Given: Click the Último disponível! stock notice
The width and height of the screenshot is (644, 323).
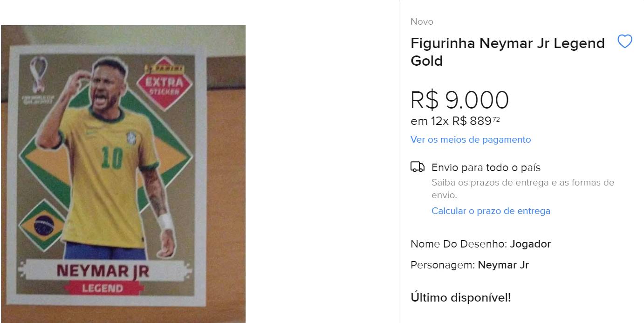Looking at the screenshot, I should pyautogui.click(x=460, y=297).
